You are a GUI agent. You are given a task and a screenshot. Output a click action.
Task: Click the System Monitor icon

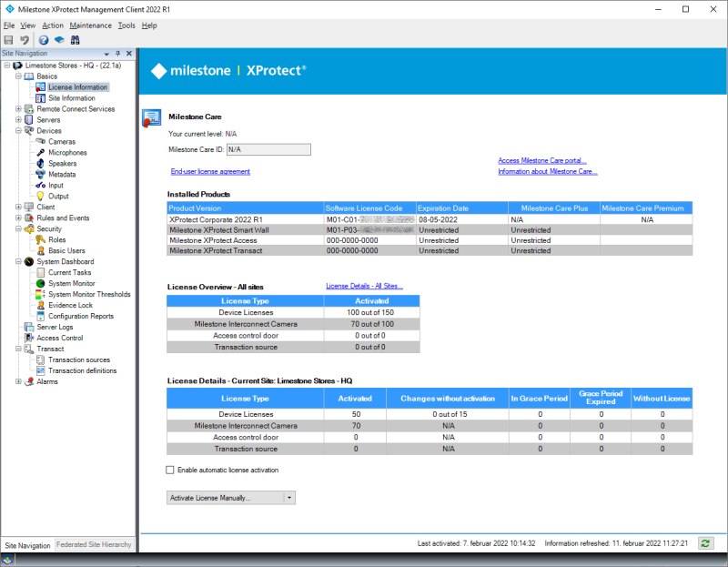(x=40, y=283)
